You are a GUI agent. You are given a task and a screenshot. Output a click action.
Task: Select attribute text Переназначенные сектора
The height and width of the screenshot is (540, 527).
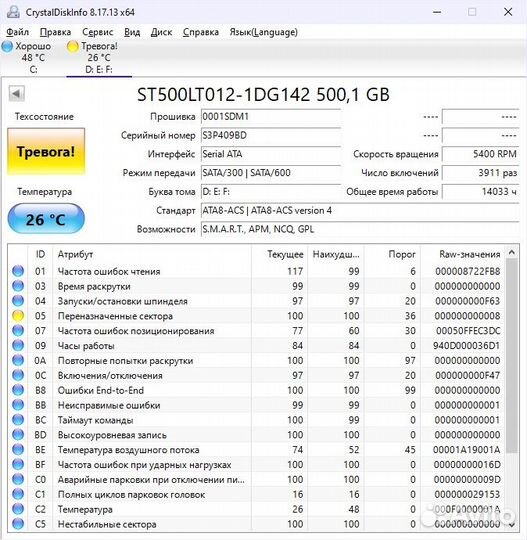pyautogui.click(x=115, y=316)
